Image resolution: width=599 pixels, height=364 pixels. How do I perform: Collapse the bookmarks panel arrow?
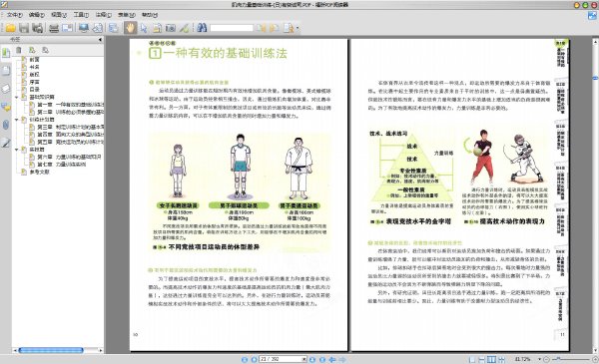pos(100,39)
